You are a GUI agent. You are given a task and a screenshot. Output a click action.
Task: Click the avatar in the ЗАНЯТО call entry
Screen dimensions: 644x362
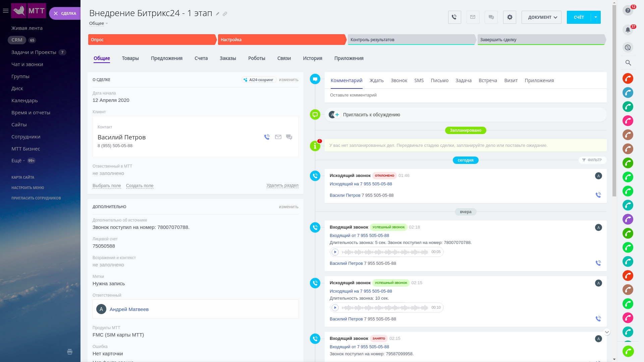tap(598, 339)
